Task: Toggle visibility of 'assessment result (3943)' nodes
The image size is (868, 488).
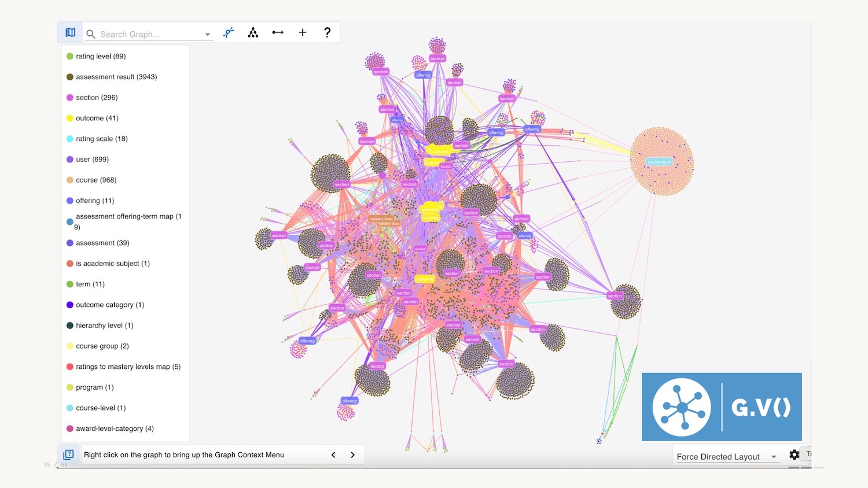Action: pos(116,76)
